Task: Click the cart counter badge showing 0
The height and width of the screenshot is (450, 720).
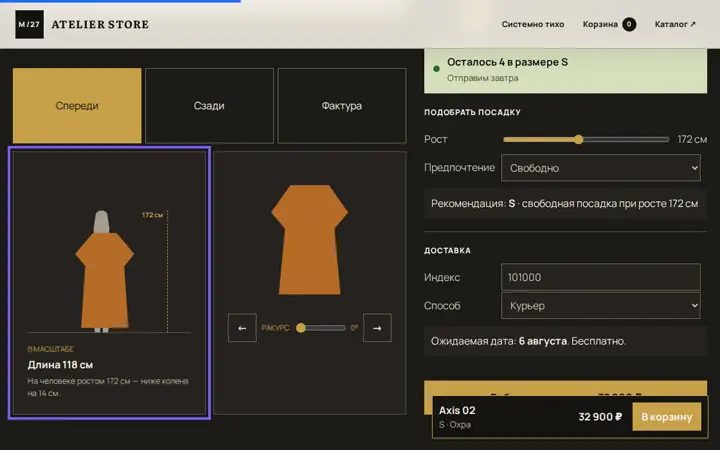Action: click(x=629, y=24)
